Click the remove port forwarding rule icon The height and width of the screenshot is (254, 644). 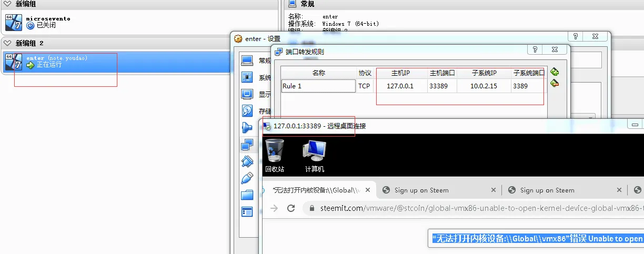pos(554,83)
